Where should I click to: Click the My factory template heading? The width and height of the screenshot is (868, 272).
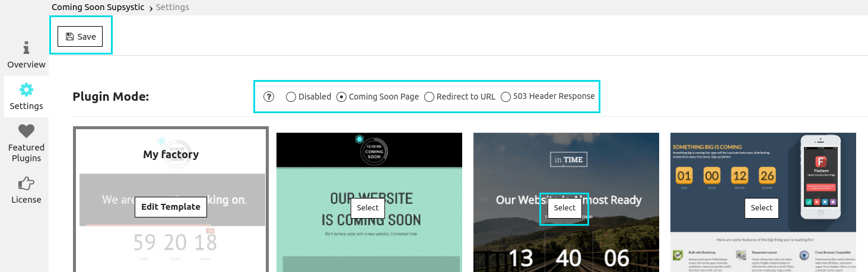click(171, 155)
